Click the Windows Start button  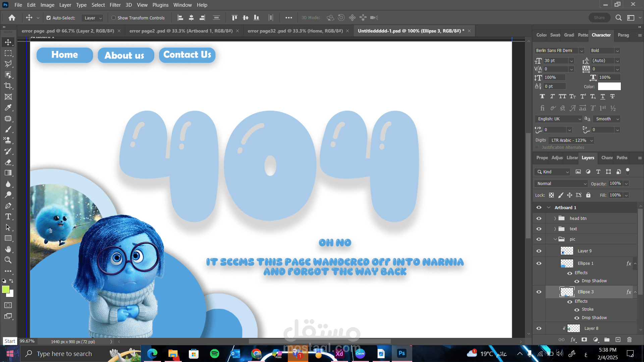[10, 354]
